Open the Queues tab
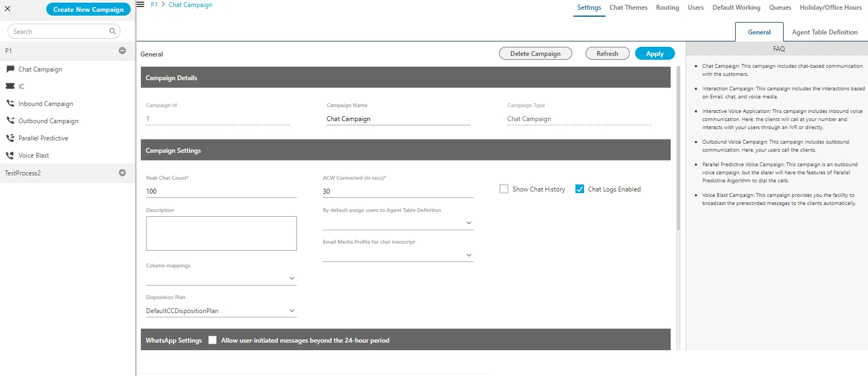 tap(780, 8)
